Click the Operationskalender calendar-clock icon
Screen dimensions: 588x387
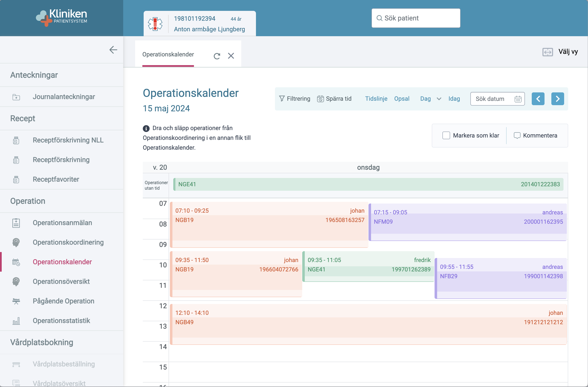coord(16,262)
